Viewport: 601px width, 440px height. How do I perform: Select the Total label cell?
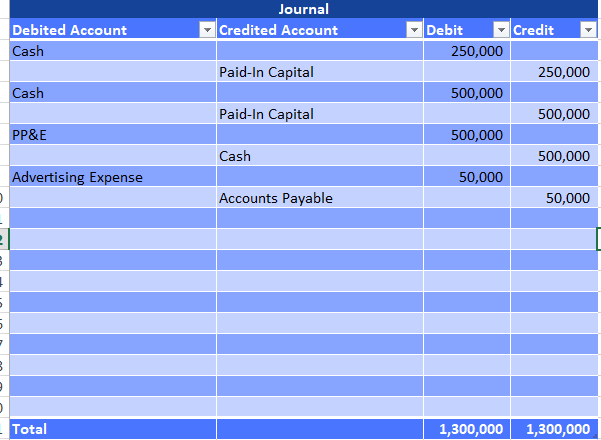coord(113,429)
